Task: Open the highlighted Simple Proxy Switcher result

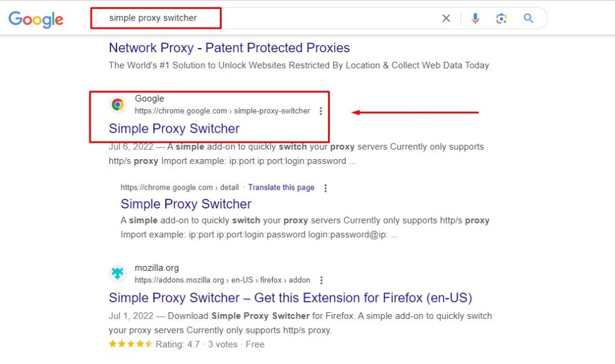Action: (174, 129)
